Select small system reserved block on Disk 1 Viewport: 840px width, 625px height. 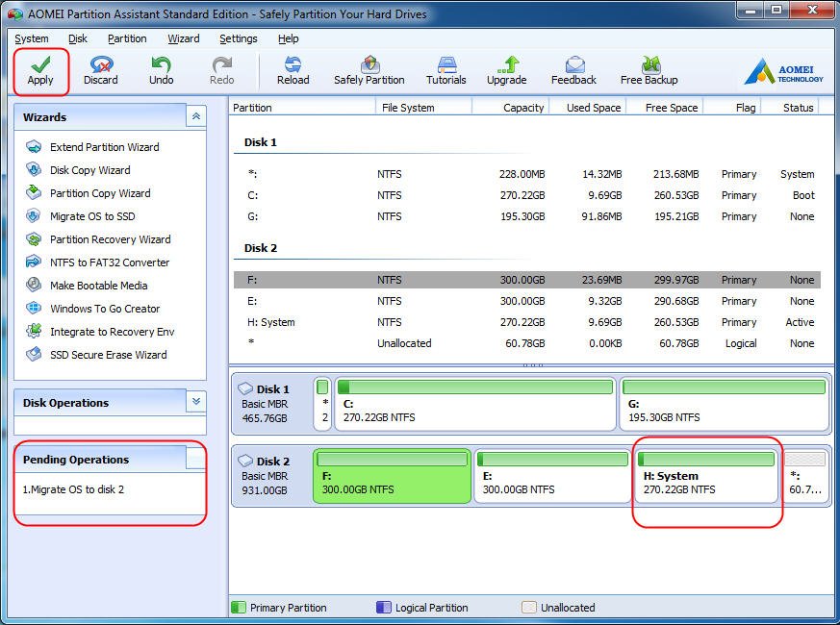coord(322,405)
